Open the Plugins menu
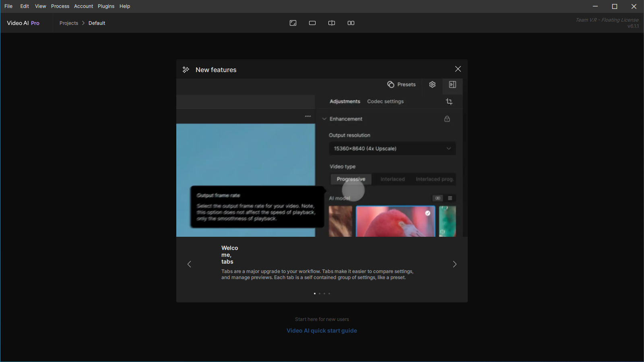The height and width of the screenshot is (362, 644). coord(106,6)
